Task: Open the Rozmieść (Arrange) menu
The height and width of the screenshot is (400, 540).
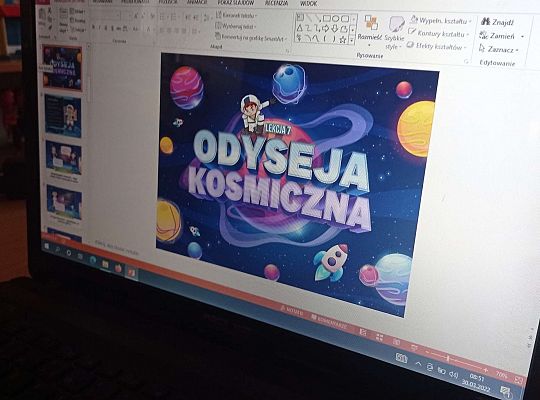Action: 370,30
